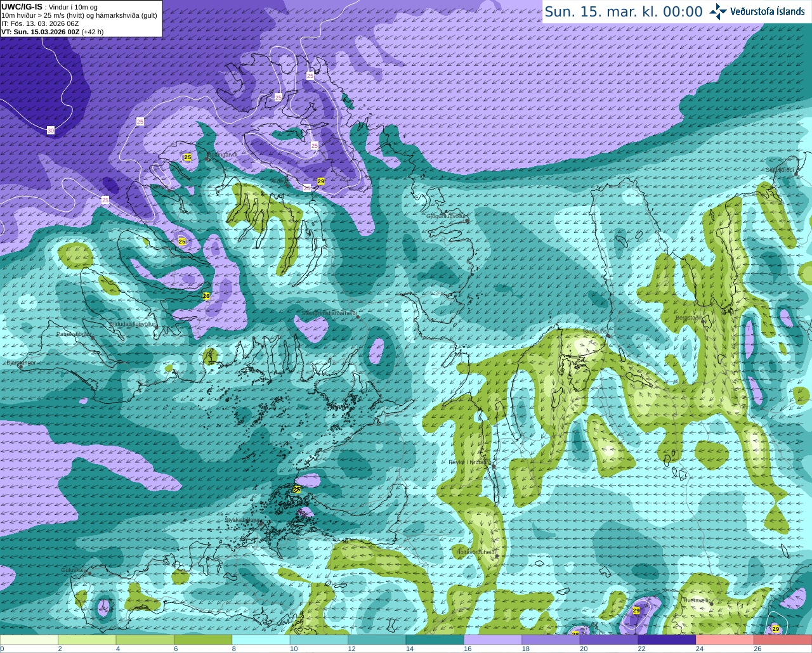Click the Gjögurflugvöllur station label
This screenshot has height=653, width=812.
(x=446, y=216)
